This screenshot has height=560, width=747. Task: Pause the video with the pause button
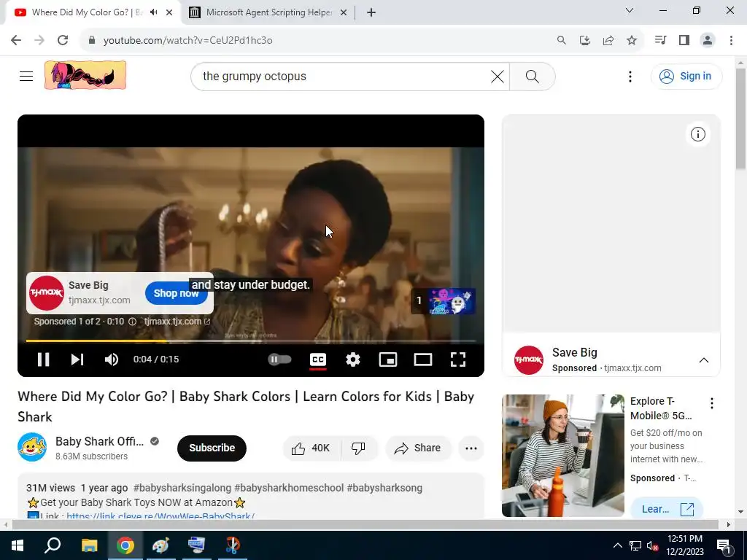(43, 359)
